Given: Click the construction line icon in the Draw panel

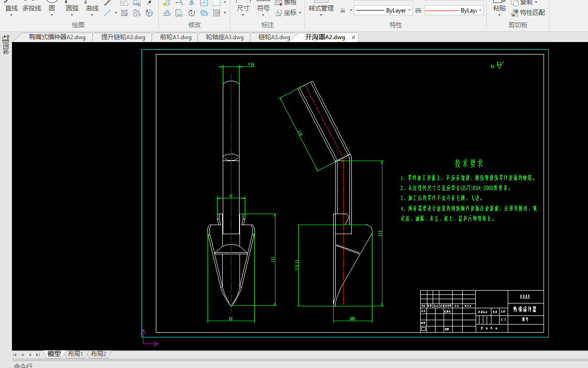Looking at the screenshot, I should pyautogui.click(x=108, y=13).
